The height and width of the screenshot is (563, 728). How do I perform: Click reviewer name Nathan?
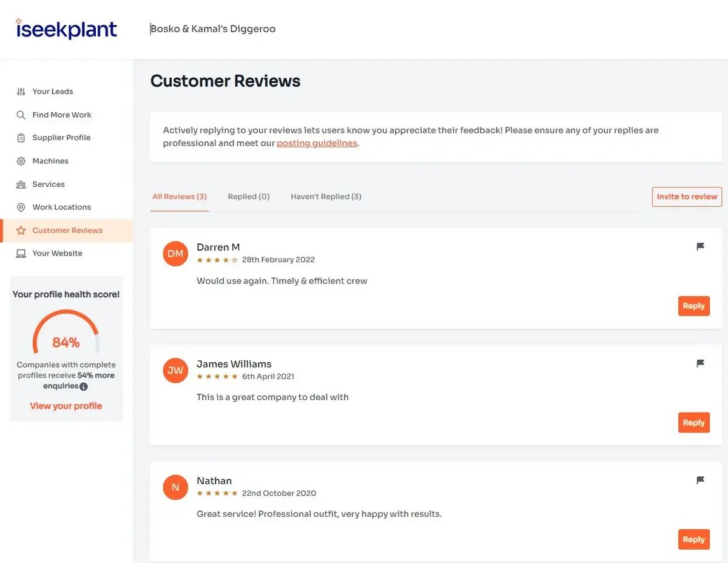[x=214, y=480]
